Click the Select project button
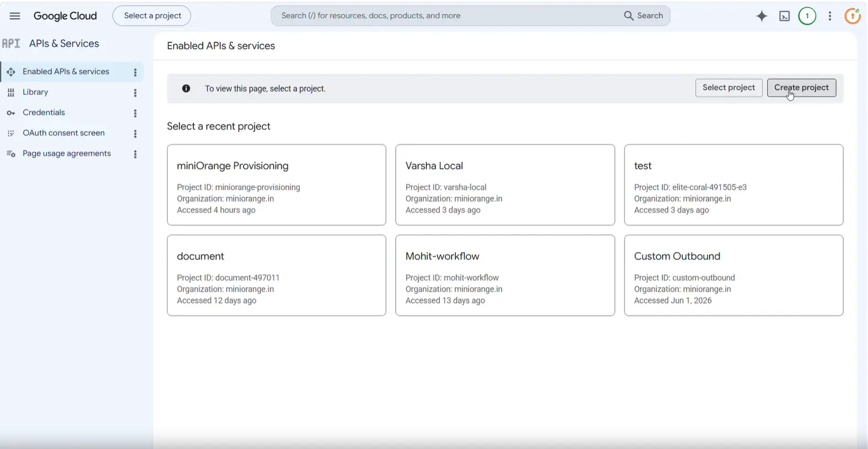 [729, 88]
